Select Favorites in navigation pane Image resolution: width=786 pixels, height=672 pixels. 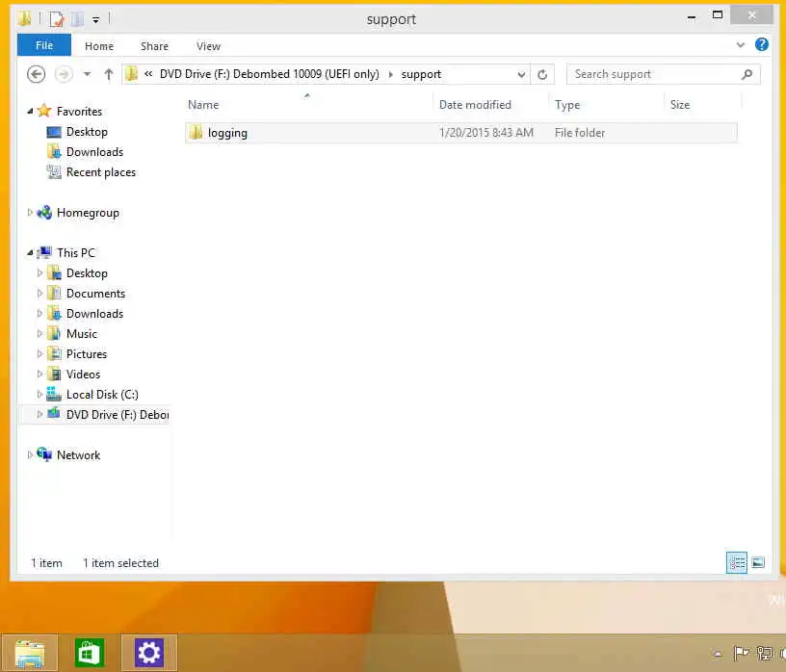(x=79, y=112)
